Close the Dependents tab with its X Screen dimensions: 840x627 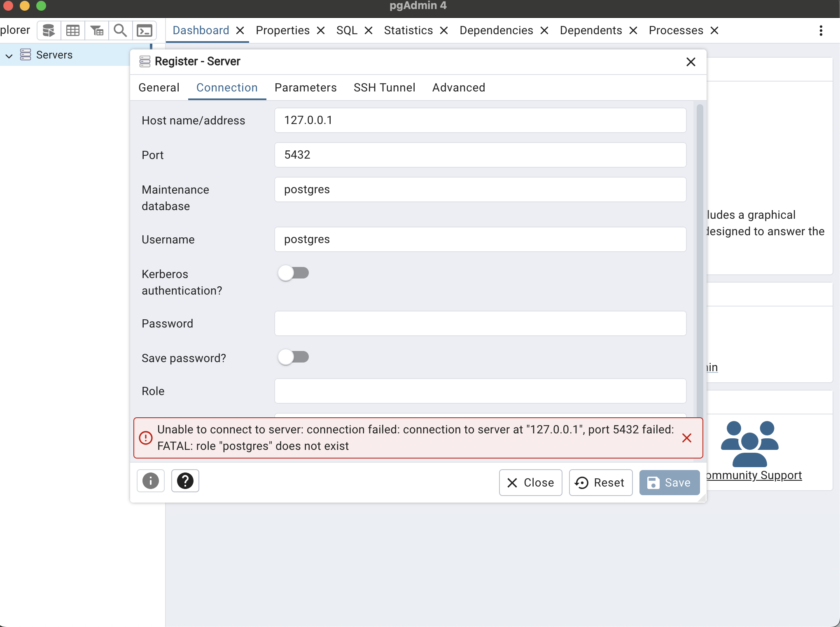[x=633, y=30]
